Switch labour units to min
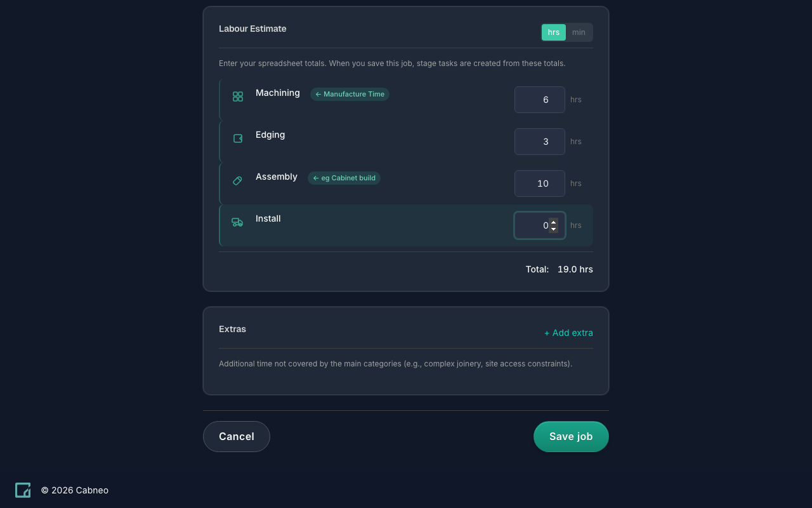This screenshot has width=812, height=508. [579, 32]
